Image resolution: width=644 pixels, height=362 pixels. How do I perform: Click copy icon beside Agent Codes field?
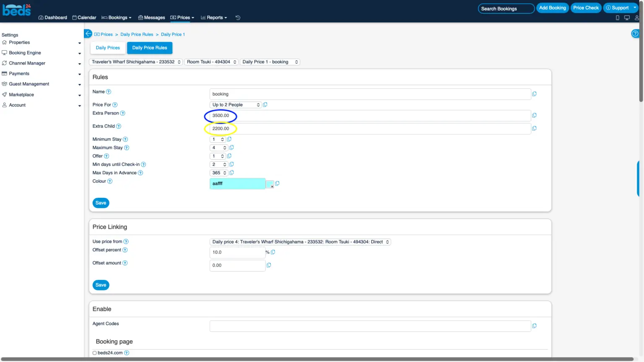click(x=534, y=326)
